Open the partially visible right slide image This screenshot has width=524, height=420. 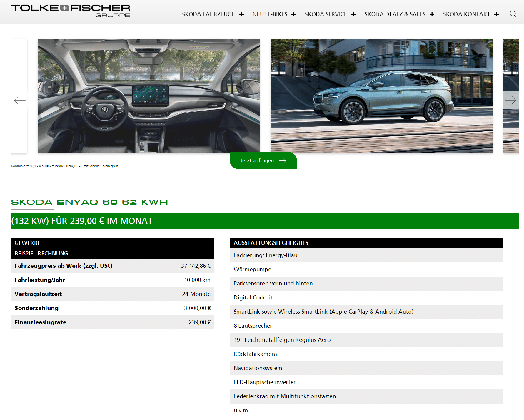tap(511, 96)
